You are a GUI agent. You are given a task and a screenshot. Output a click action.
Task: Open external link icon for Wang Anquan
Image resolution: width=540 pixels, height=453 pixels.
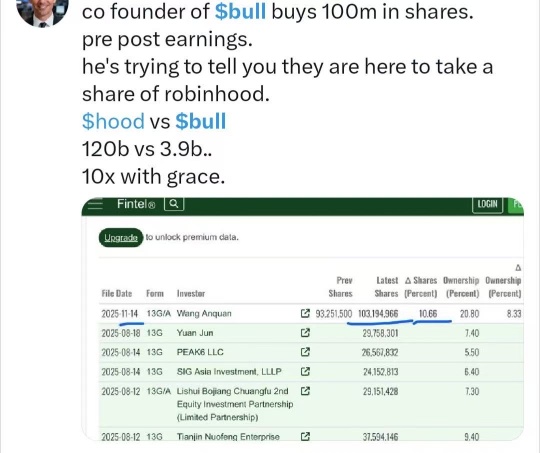(305, 313)
